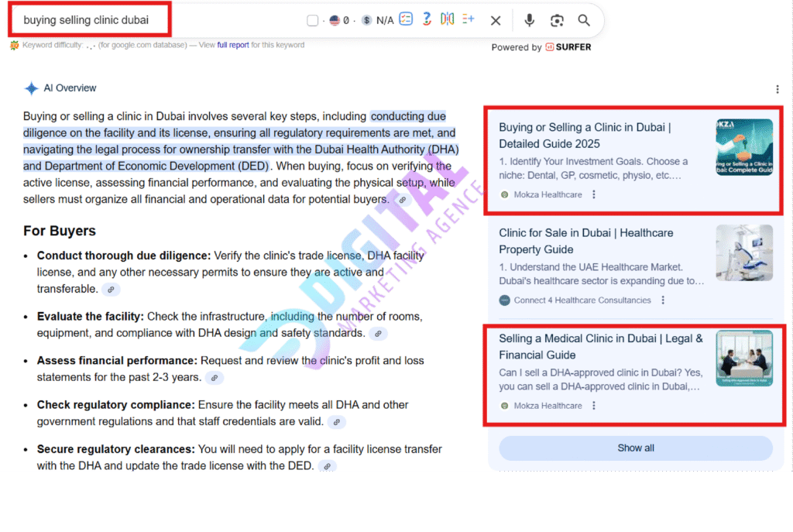793x532 pixels.
Task: Click the magnifying glass search icon
Action: click(x=584, y=21)
